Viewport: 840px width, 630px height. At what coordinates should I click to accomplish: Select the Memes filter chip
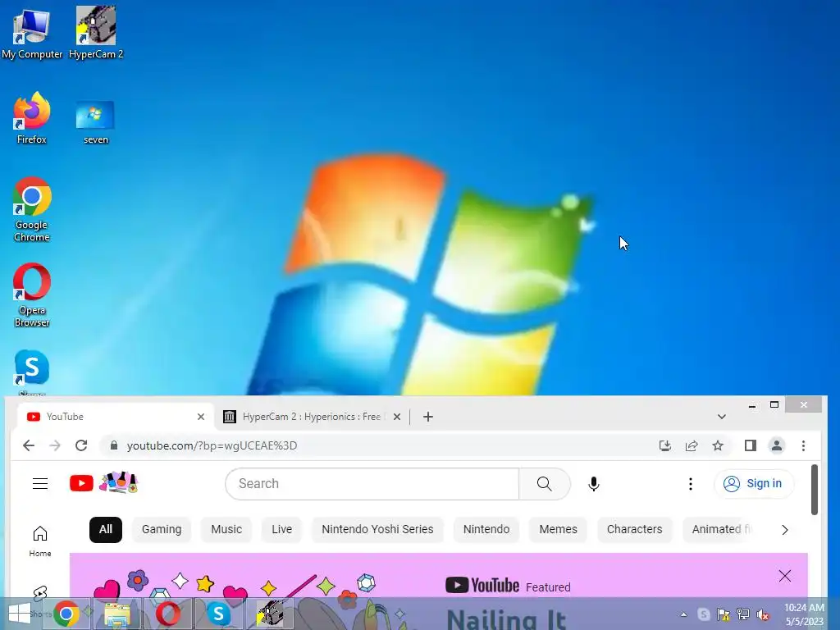click(x=558, y=529)
